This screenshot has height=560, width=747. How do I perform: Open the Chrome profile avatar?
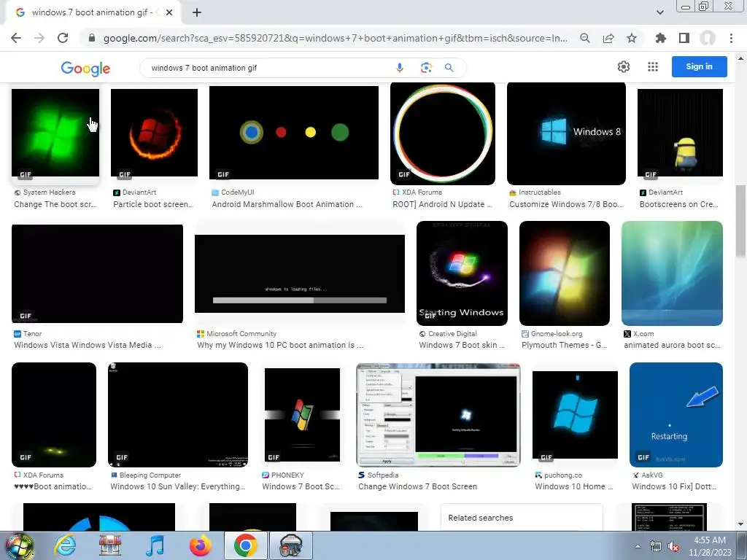(x=708, y=38)
